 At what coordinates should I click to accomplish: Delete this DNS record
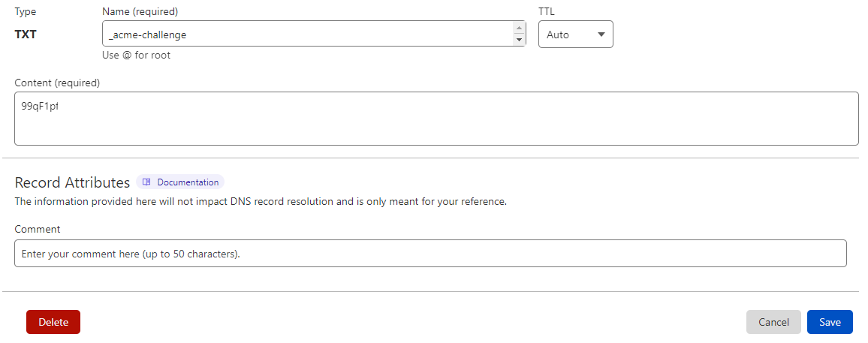point(53,322)
